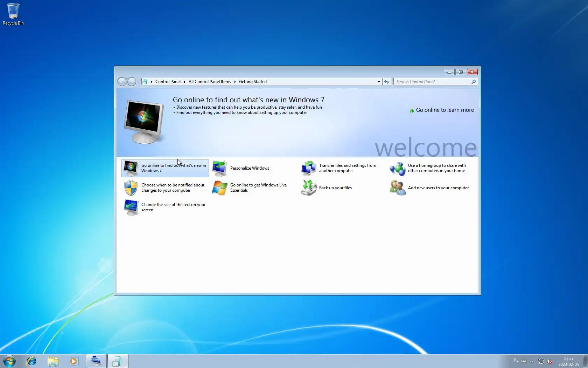Close the Getting Started window

pyautogui.click(x=472, y=72)
